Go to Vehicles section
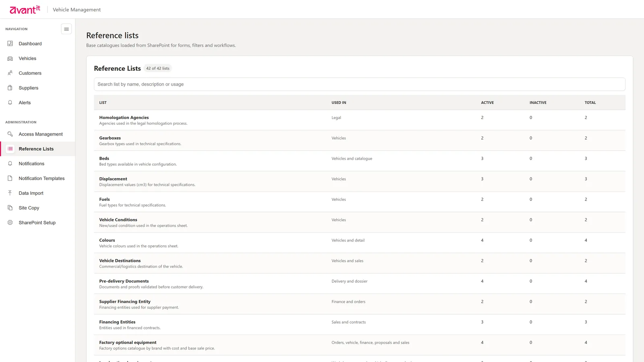Viewport: 644px width, 362px height. point(37,58)
